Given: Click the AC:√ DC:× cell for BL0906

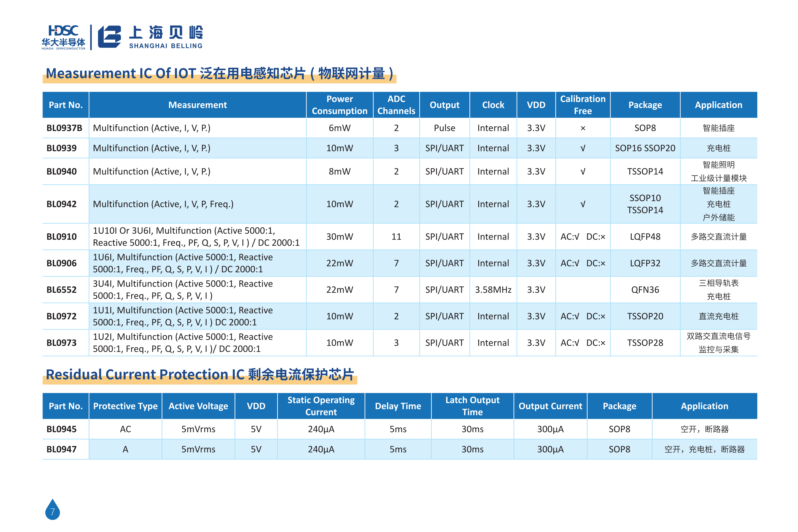Looking at the screenshot, I should (x=583, y=263).
